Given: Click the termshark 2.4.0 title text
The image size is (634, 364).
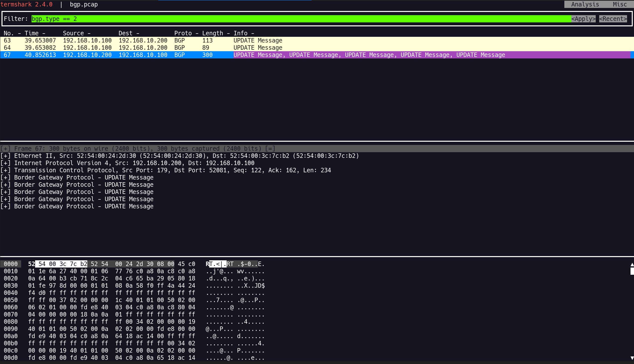Looking at the screenshot, I should pos(26,4).
